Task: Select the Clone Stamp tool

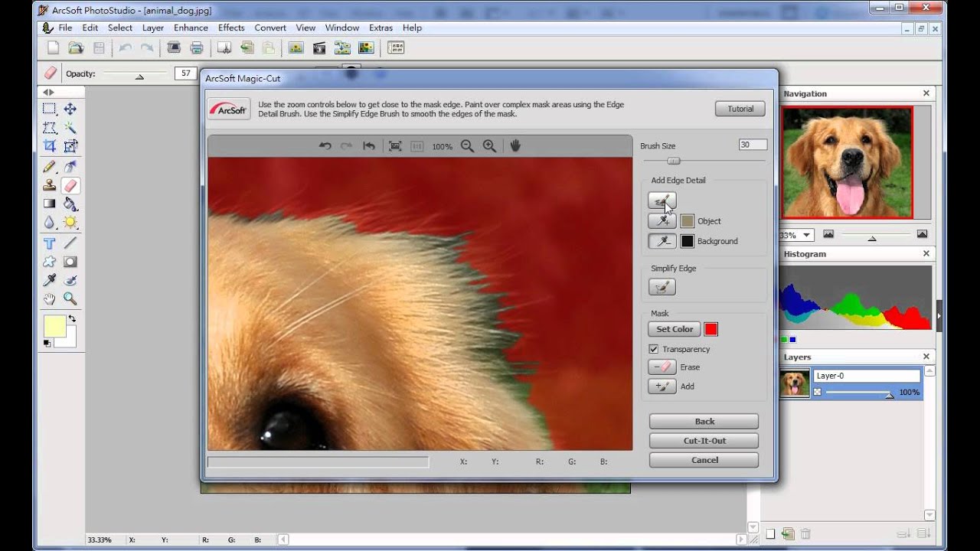Action: click(x=49, y=185)
